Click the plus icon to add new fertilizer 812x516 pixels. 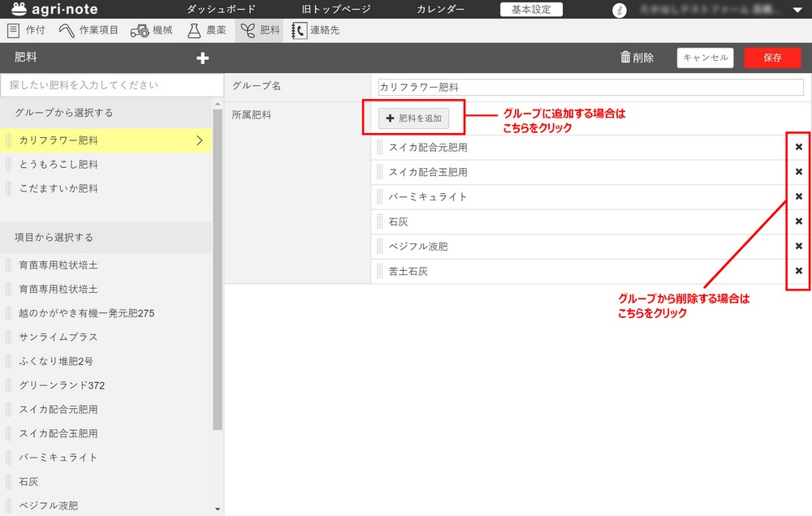click(x=202, y=58)
